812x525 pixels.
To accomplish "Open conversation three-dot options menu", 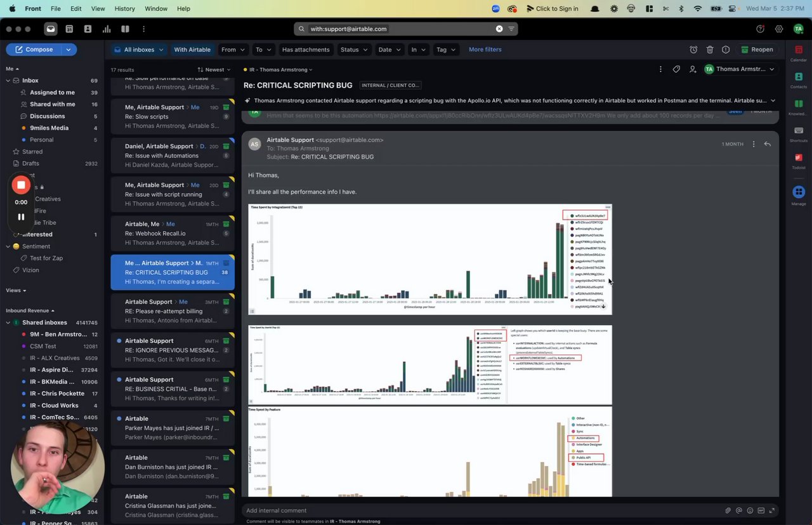I will pyautogui.click(x=660, y=69).
